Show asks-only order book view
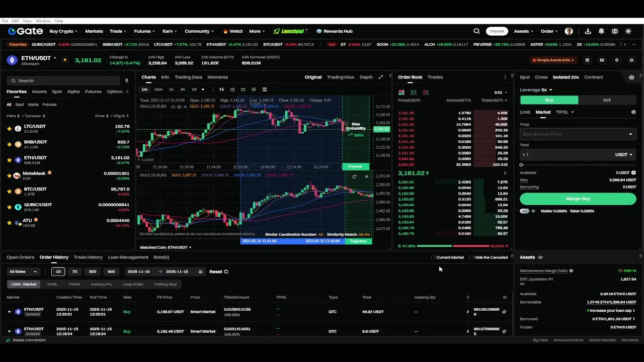This screenshot has height=362, width=644. click(426, 93)
